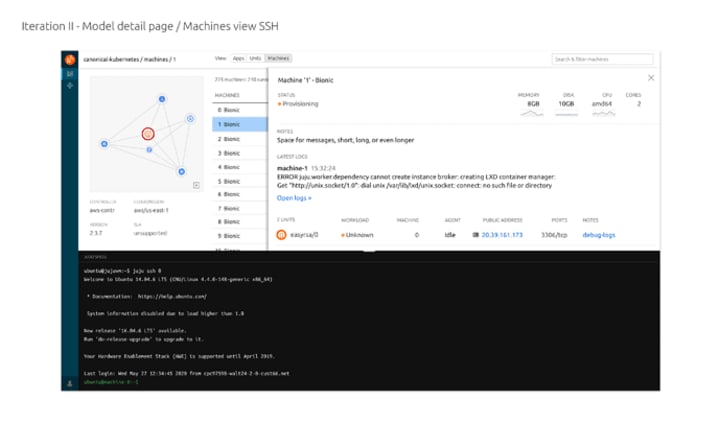Expand the topology graph with corner icon
The image size is (720, 423).
(196, 185)
